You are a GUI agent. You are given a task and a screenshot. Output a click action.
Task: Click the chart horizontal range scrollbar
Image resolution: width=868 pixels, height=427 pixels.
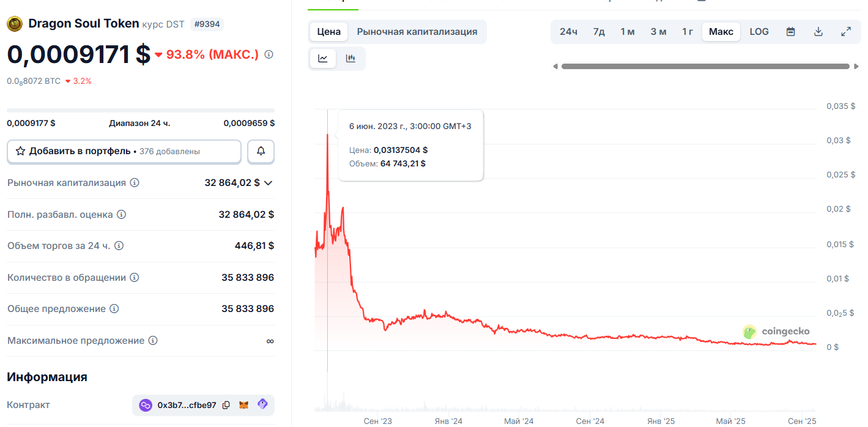(705, 66)
